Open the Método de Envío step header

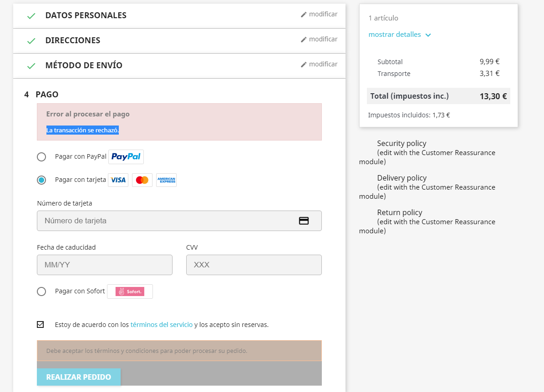pyautogui.click(x=179, y=65)
